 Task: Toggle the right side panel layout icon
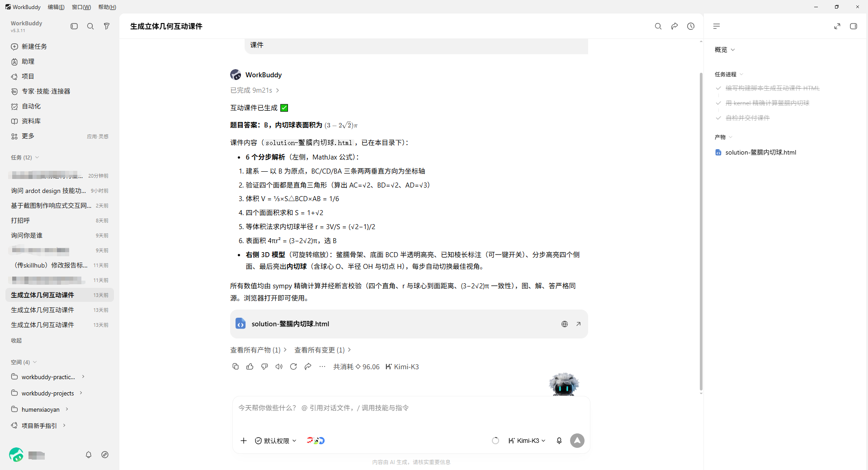pyautogui.click(x=854, y=26)
